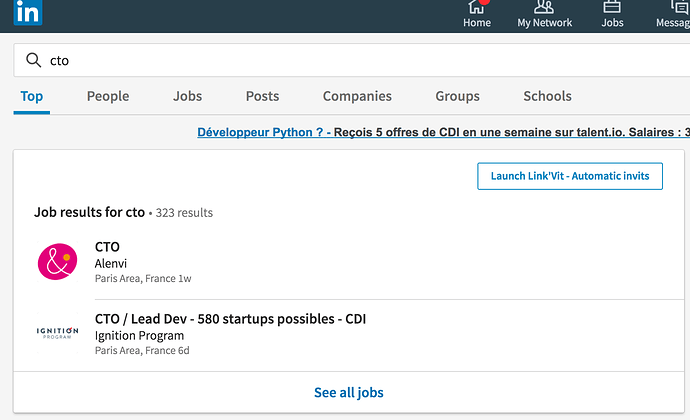Click the Ignition Program logo
This screenshot has width=690, height=420.
[x=57, y=333]
